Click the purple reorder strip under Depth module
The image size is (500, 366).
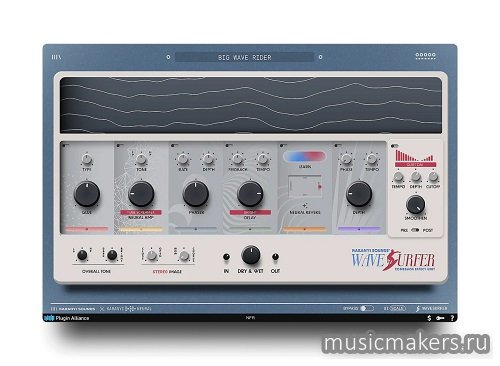click(x=359, y=229)
